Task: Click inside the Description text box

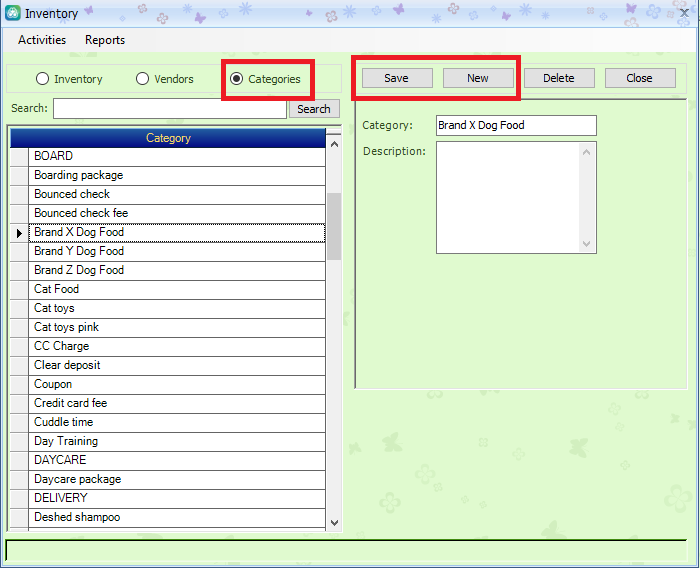Action: (x=508, y=197)
